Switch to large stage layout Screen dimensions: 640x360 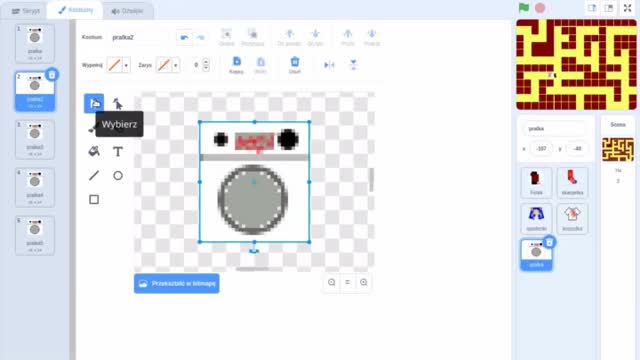click(609, 8)
